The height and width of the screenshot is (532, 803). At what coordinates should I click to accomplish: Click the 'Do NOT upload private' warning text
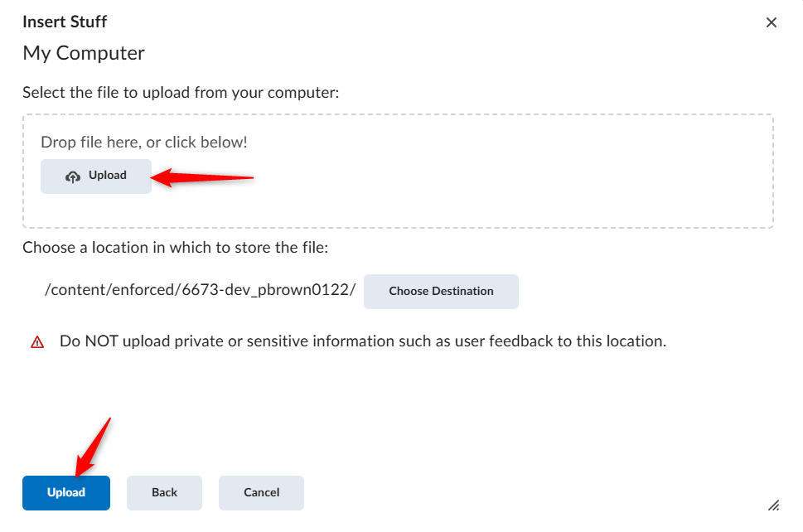(363, 341)
